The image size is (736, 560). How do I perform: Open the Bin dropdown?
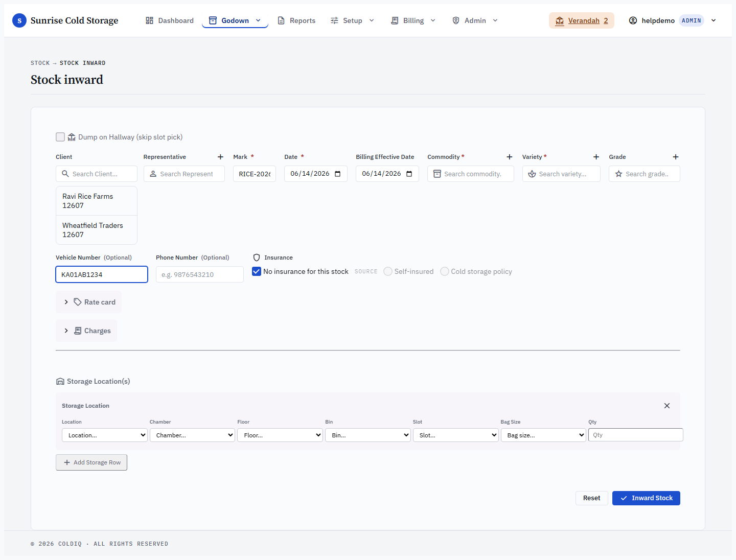(368, 435)
